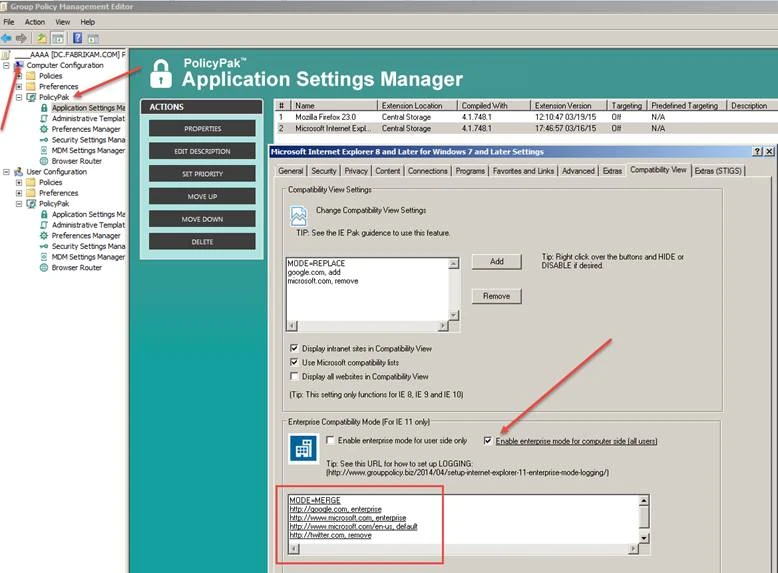
Task: Enable enterprise mode for user side only
Action: [x=331, y=441]
